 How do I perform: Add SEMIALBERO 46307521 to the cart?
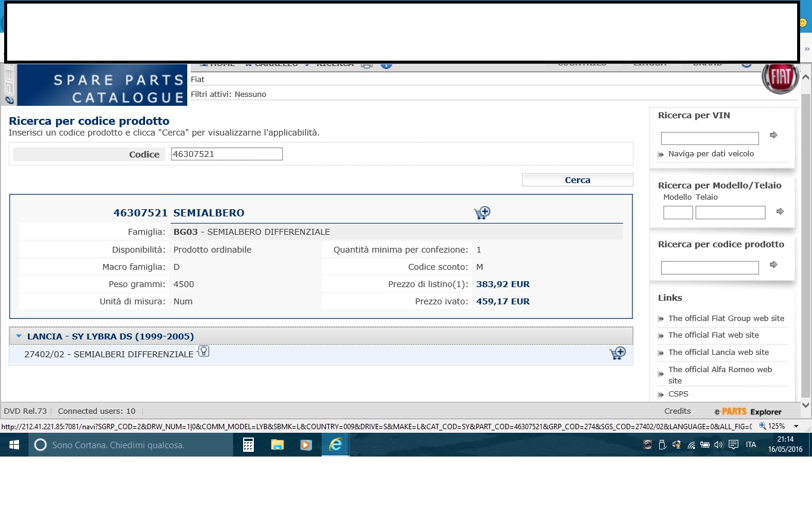481,213
